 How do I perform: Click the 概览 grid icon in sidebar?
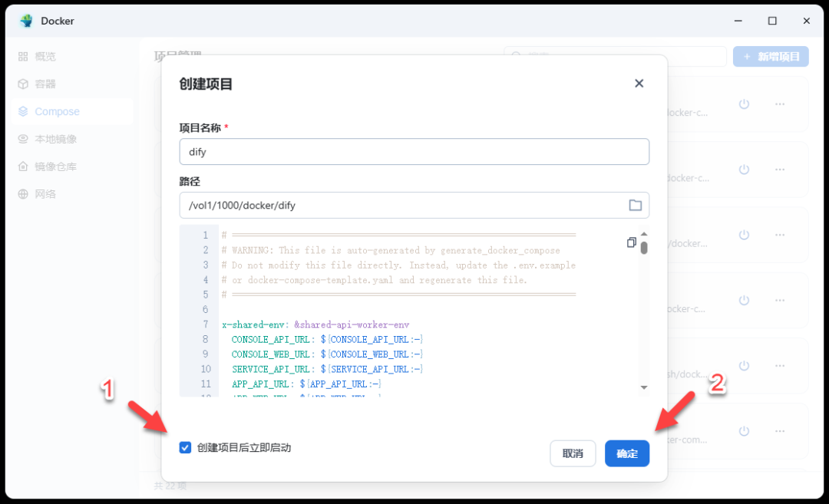23,57
